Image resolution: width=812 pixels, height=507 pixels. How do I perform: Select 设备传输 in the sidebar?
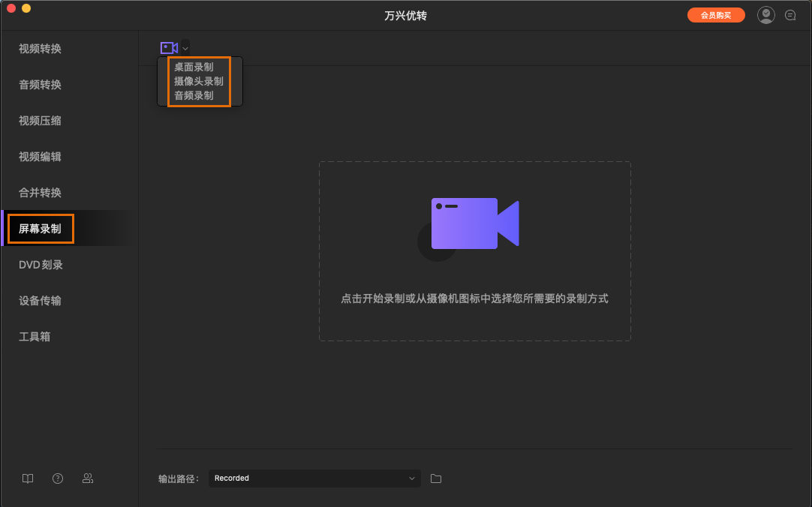tap(40, 300)
